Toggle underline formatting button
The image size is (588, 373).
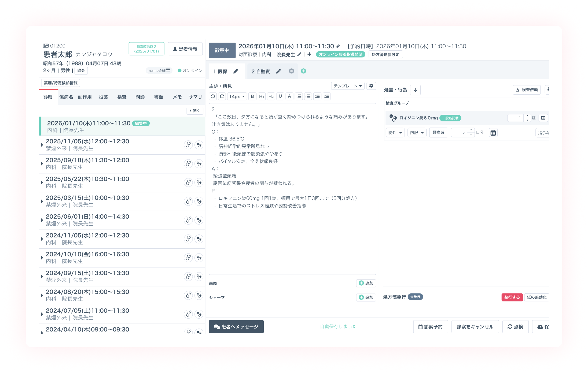tap(280, 96)
